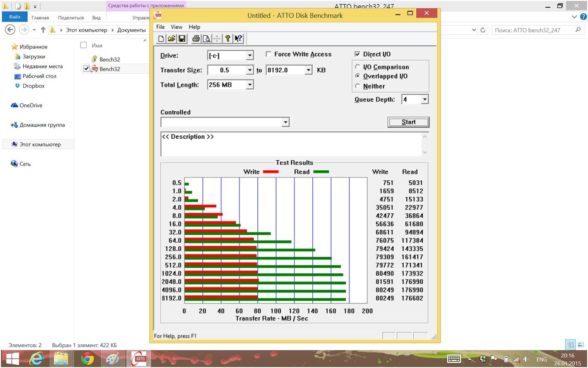Open the File menu in ATTO
The height and width of the screenshot is (368, 588).
160,27
